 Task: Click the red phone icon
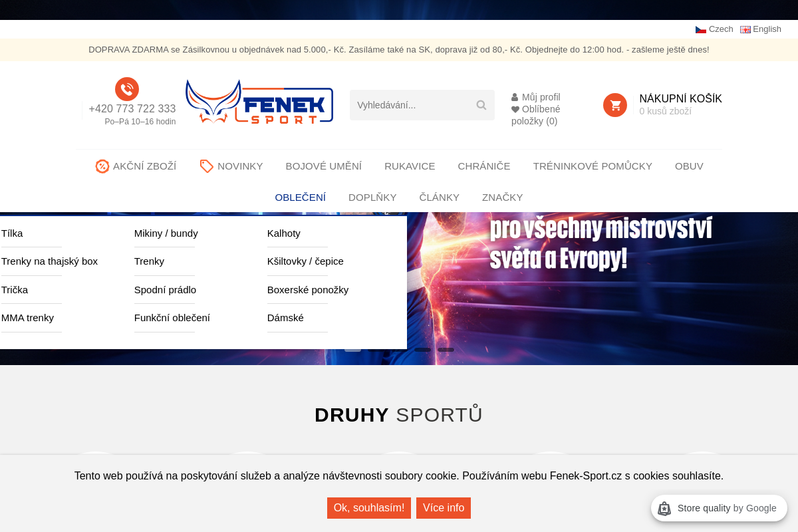pyautogui.click(x=127, y=89)
